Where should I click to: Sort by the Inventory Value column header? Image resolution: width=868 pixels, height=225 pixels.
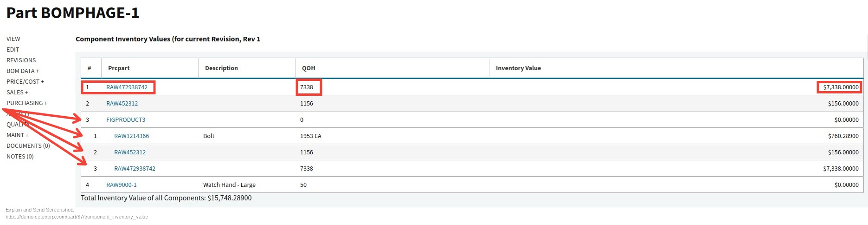tap(518, 68)
